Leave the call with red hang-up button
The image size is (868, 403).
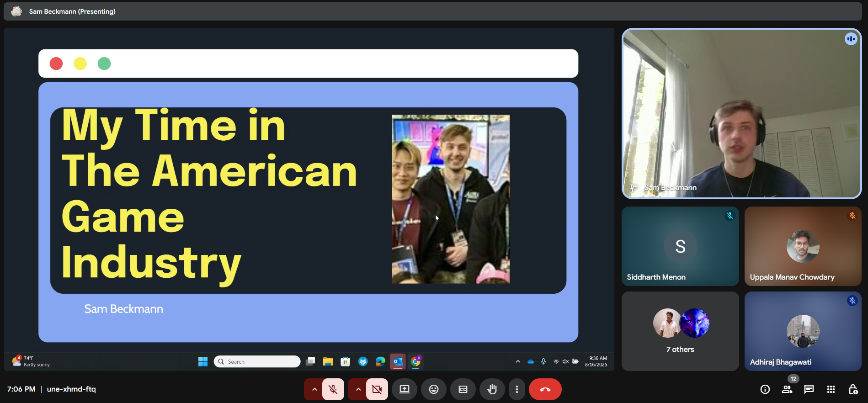[545, 389]
